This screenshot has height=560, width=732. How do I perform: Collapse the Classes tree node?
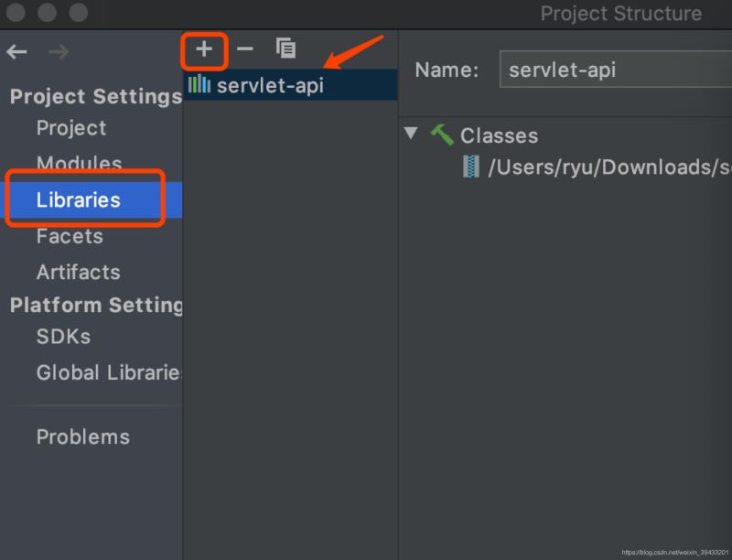coord(412,135)
